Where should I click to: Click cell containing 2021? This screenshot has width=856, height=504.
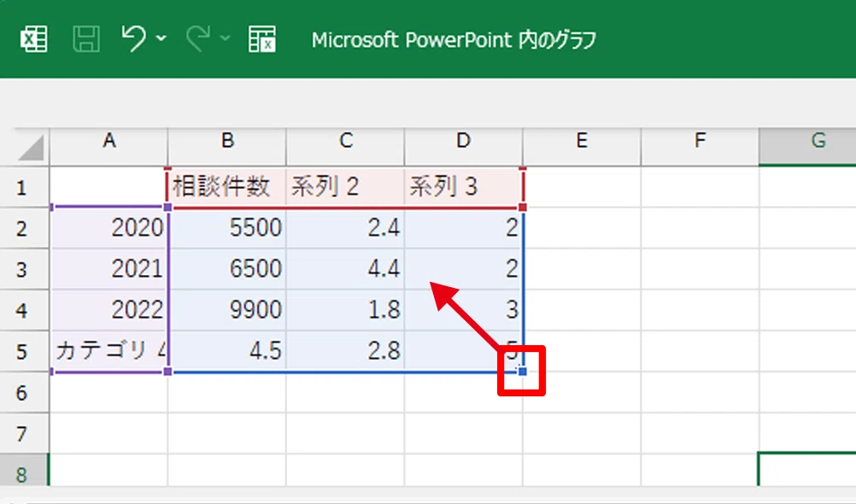tap(108, 269)
